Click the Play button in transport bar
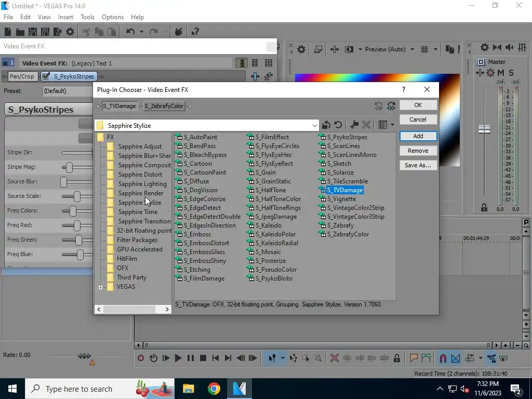The width and height of the screenshot is (532, 399). pos(178,358)
